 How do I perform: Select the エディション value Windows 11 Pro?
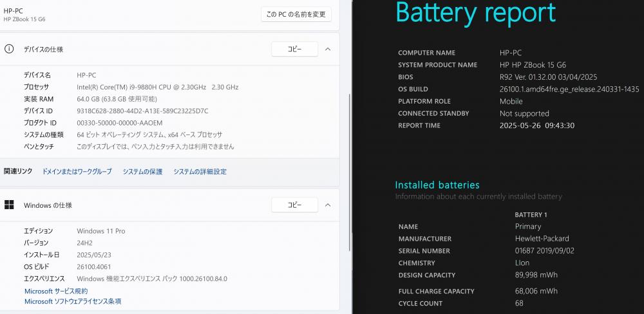[x=101, y=231]
